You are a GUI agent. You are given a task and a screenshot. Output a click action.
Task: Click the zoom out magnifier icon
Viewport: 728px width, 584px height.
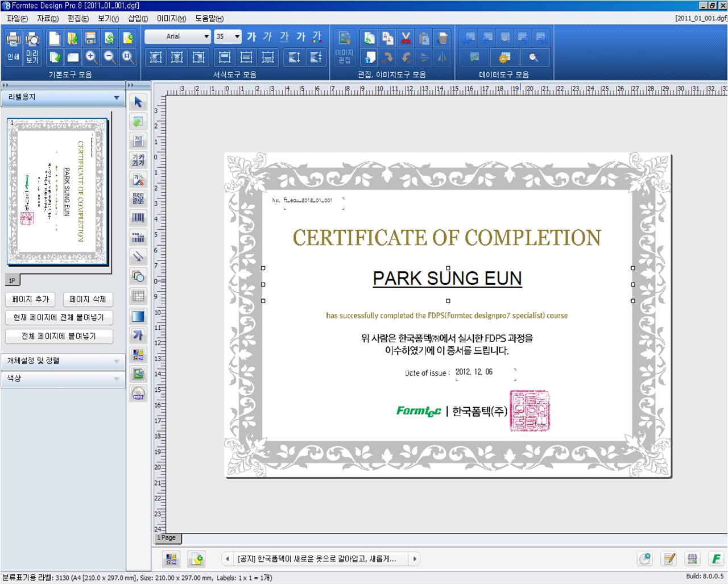[109, 57]
